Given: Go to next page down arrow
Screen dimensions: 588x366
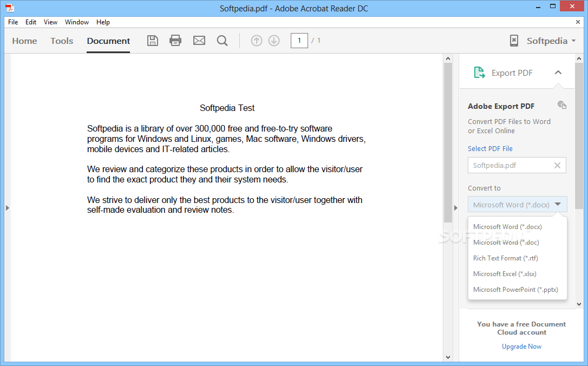Looking at the screenshot, I should tap(274, 41).
